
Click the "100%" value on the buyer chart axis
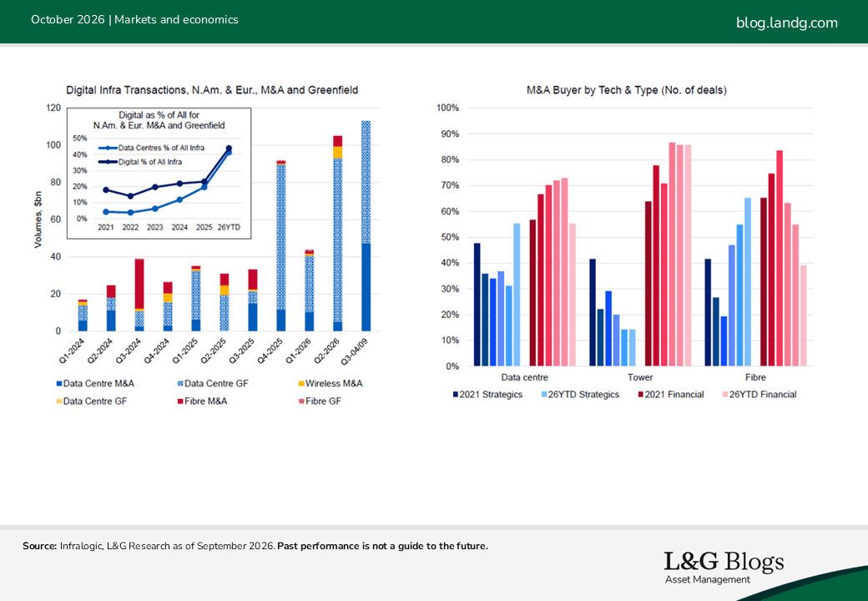click(x=448, y=108)
